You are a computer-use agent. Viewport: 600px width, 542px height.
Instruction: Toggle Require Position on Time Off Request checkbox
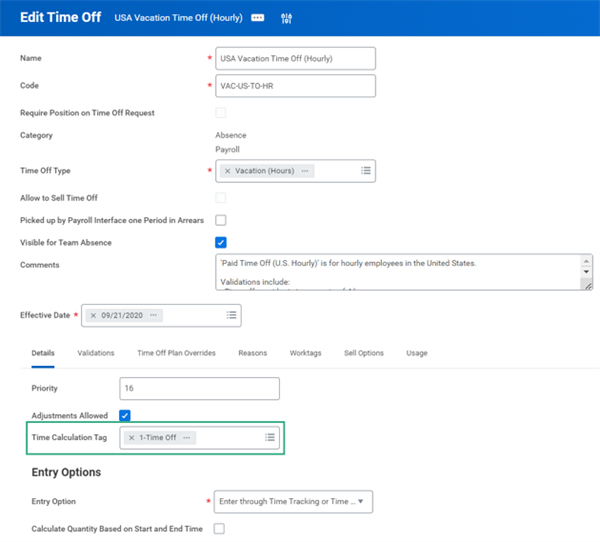pos(221,113)
